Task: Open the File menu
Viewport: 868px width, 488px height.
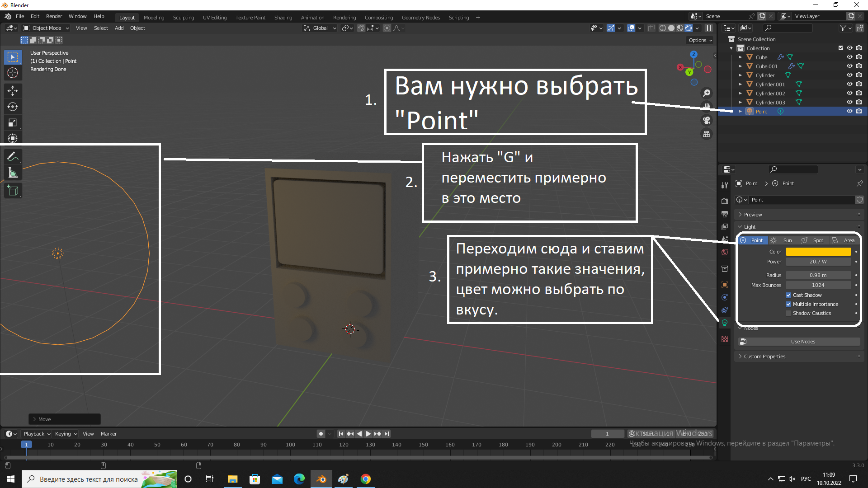Action: tap(20, 16)
